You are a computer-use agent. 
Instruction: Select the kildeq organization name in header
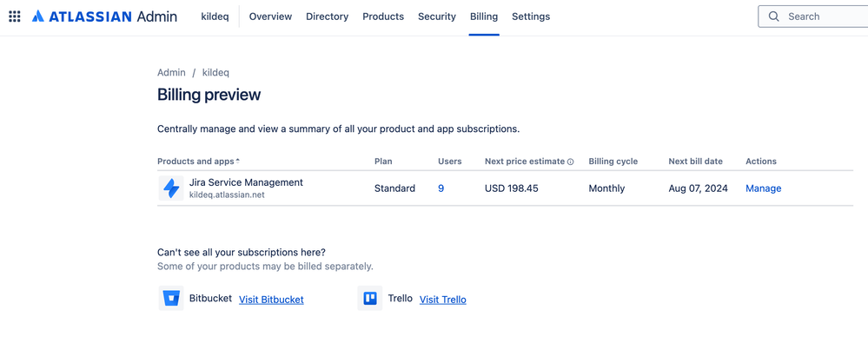215,16
